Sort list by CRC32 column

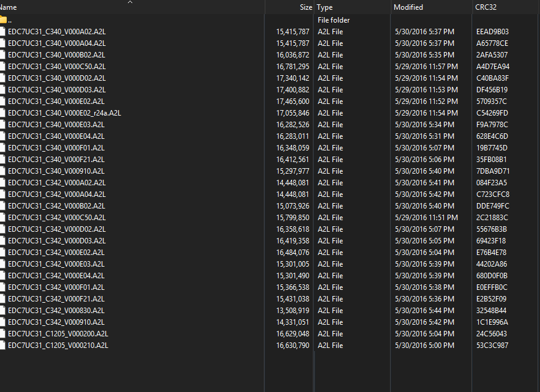(486, 7)
